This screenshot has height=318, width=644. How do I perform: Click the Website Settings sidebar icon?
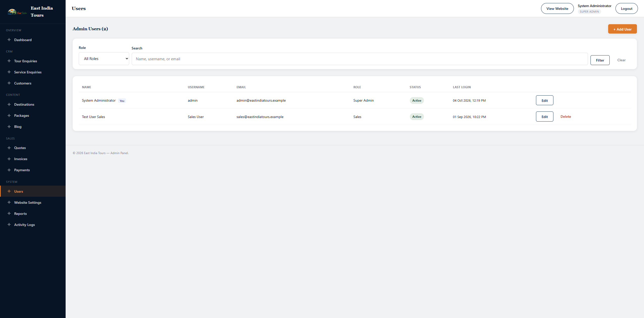pos(9,203)
